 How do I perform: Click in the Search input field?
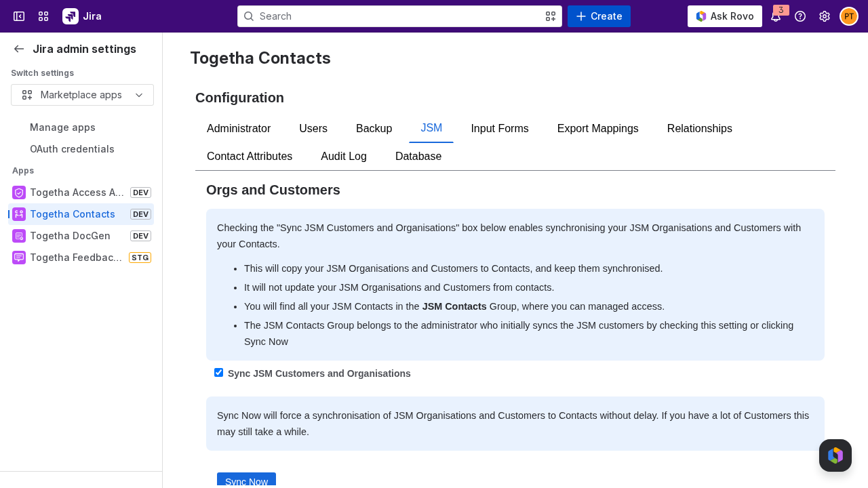(399, 16)
